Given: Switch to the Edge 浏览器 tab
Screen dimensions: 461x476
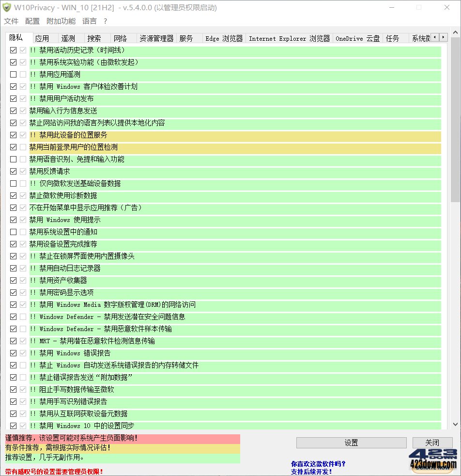Looking at the screenshot, I should point(224,39).
